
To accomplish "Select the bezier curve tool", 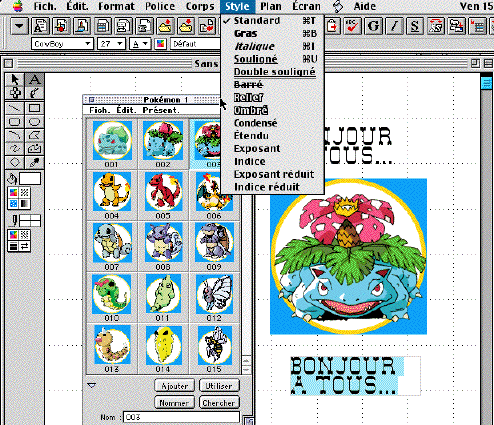I will click(34, 149).
